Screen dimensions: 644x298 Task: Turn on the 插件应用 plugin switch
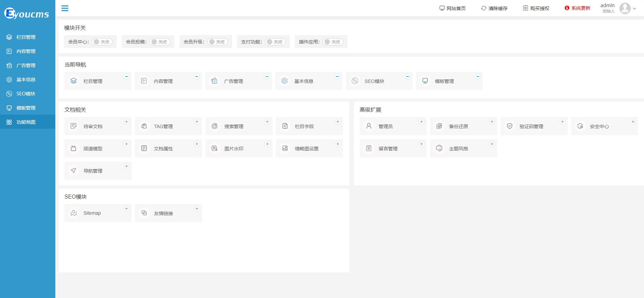[333, 42]
